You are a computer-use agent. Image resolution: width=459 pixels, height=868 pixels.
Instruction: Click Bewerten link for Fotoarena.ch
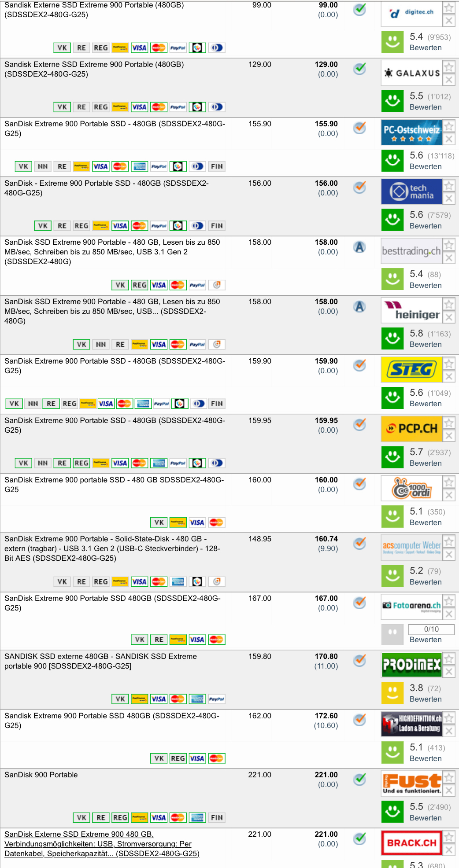(425, 640)
